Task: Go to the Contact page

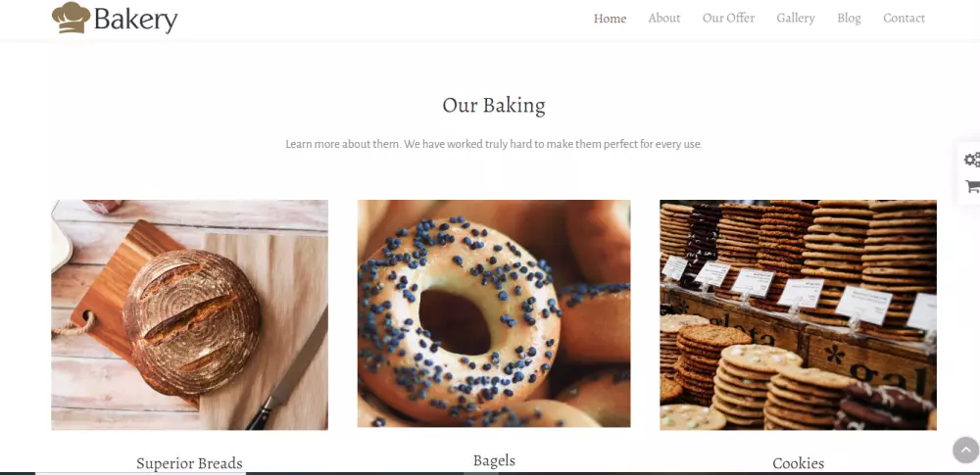Action: point(904,19)
